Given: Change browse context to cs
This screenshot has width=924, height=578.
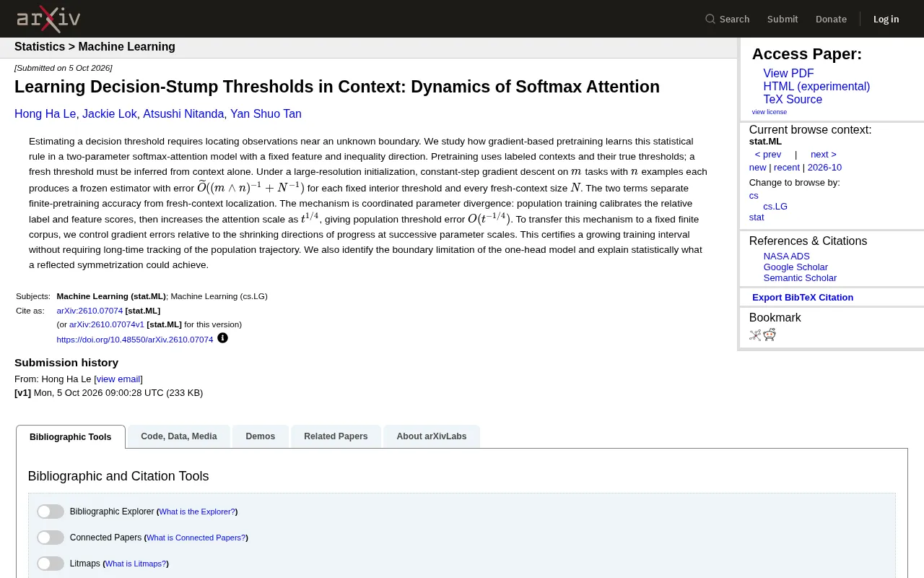Looking at the screenshot, I should tap(754, 196).
